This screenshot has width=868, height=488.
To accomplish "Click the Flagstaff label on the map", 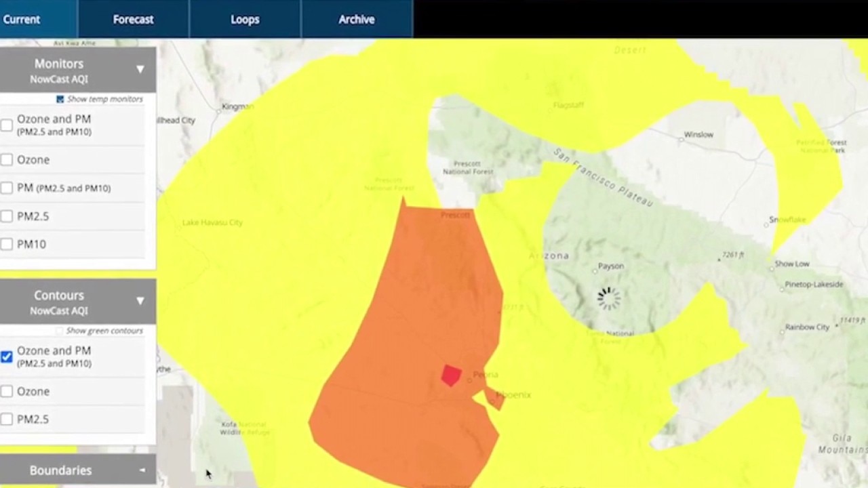I will click(568, 105).
